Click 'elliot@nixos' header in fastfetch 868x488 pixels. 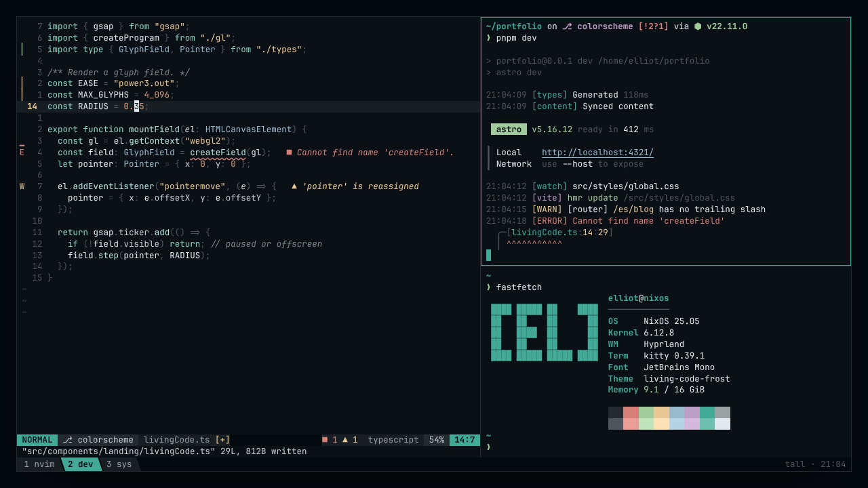(x=638, y=298)
